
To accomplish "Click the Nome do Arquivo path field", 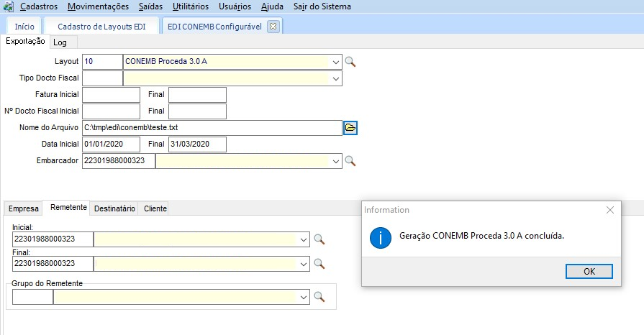I will pyautogui.click(x=212, y=127).
